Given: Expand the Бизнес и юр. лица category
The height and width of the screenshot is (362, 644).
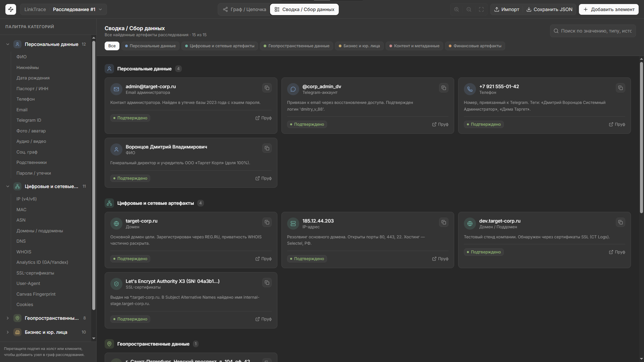Looking at the screenshot, I should point(8,332).
